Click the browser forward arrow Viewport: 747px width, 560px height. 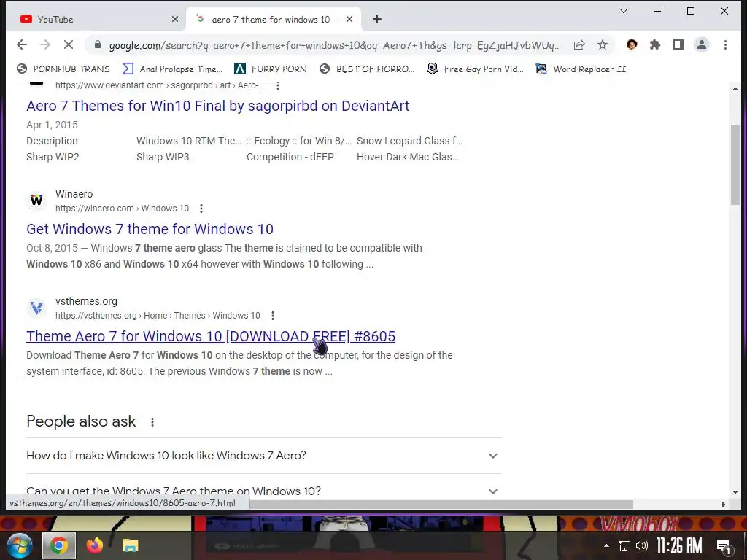[x=45, y=44]
